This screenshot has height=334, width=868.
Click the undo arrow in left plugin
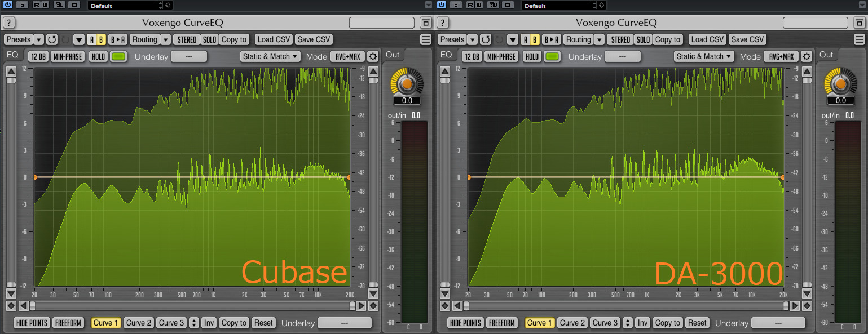coord(52,39)
